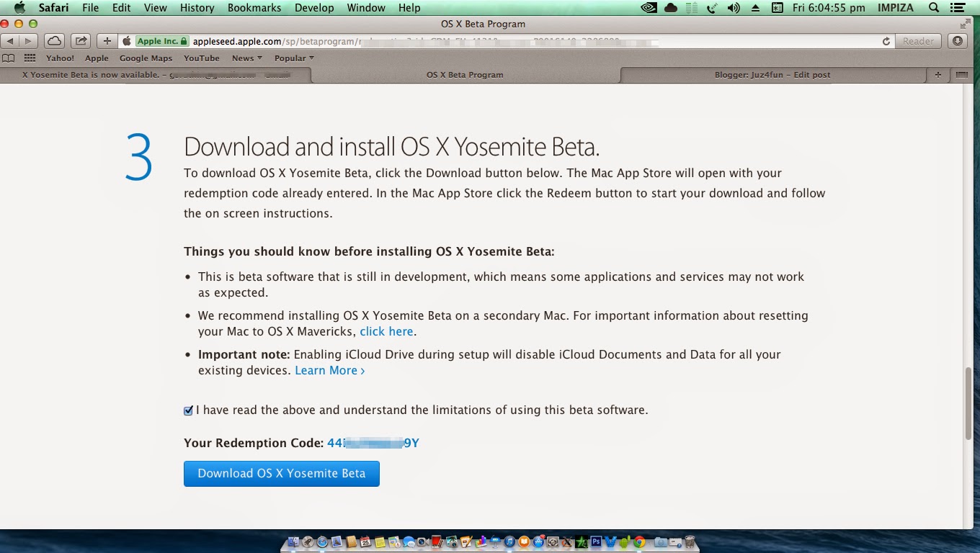Follow the click here Mavericks link
Screen dimensions: 980x553
pyautogui.click(x=386, y=331)
